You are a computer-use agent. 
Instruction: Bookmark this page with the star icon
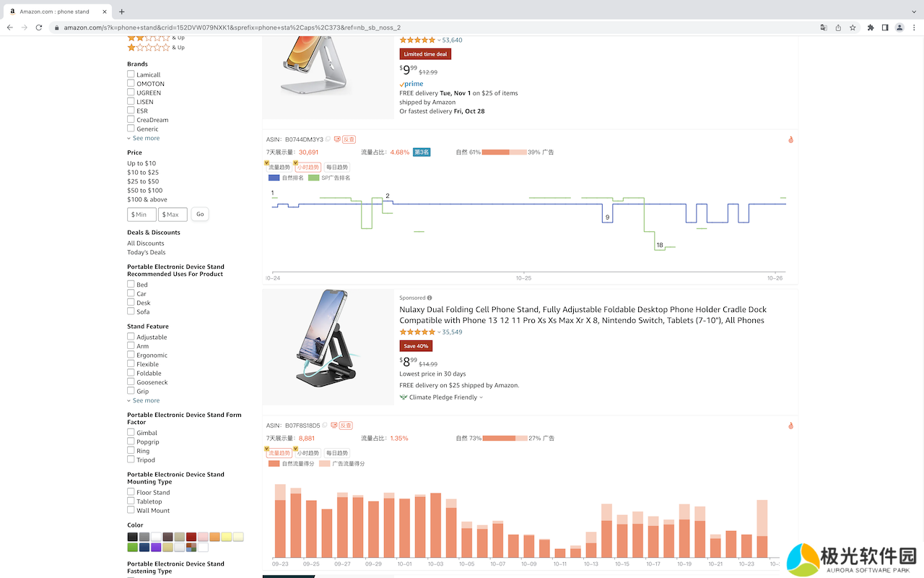pos(853,27)
